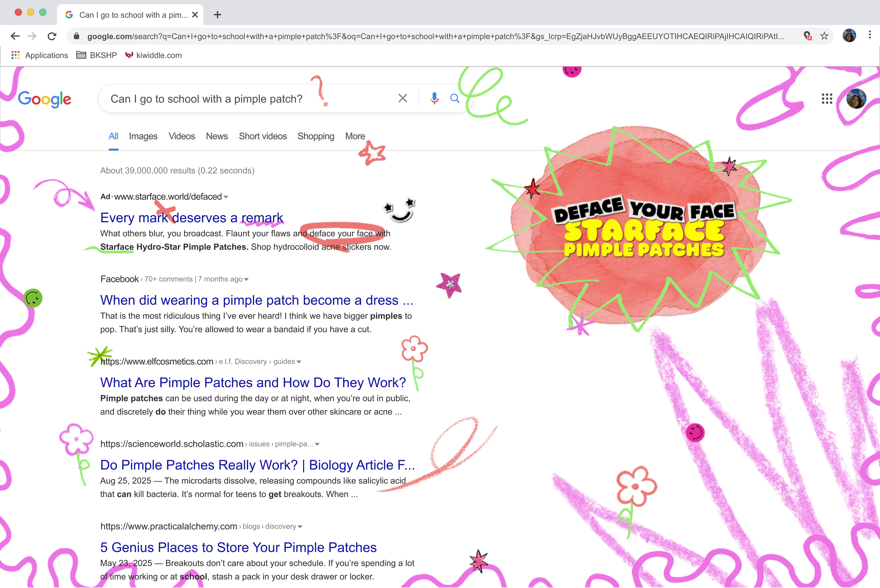This screenshot has height=588, width=880.
Task: Open the Google apps grid
Action: click(827, 99)
